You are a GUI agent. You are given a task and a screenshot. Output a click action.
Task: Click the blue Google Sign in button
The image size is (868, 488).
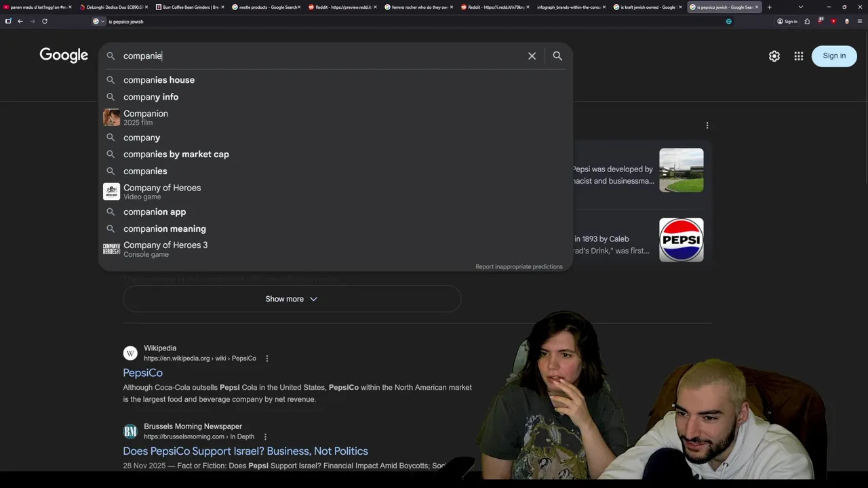(x=834, y=56)
